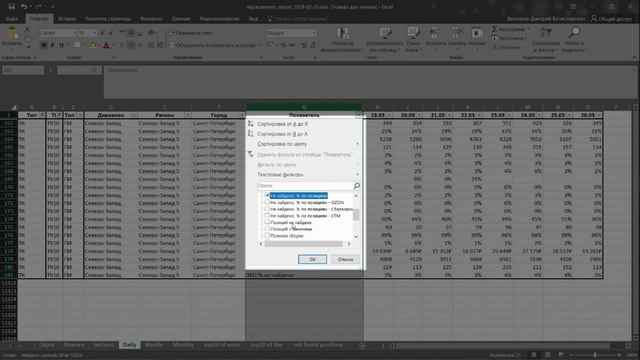
Task: Click the Name Box field
Action: [23, 70]
